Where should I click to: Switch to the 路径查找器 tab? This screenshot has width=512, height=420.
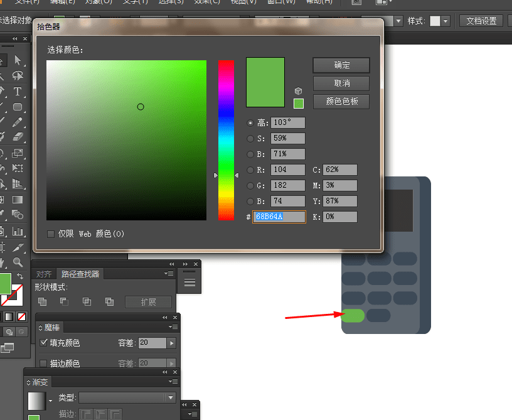(80, 274)
